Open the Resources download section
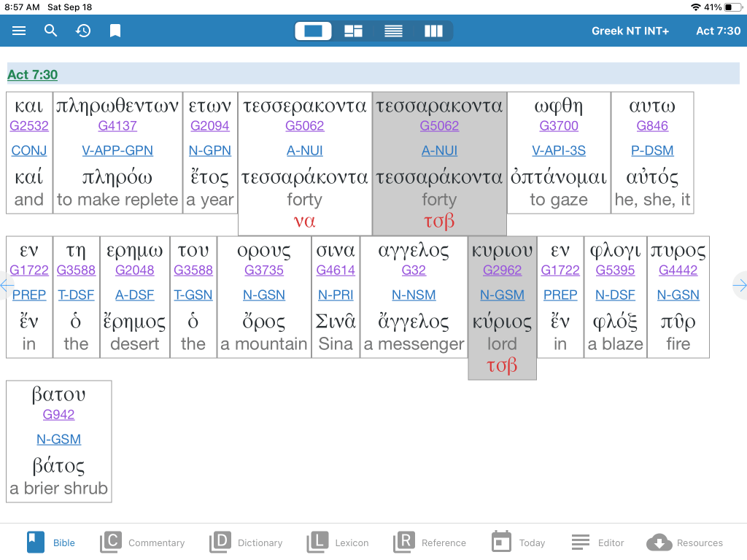 click(684, 542)
